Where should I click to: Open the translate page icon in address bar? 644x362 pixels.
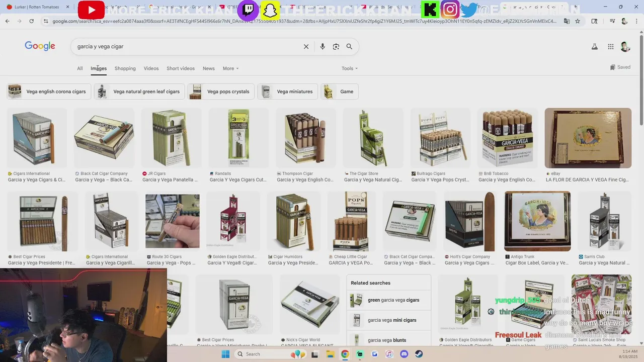567,21
